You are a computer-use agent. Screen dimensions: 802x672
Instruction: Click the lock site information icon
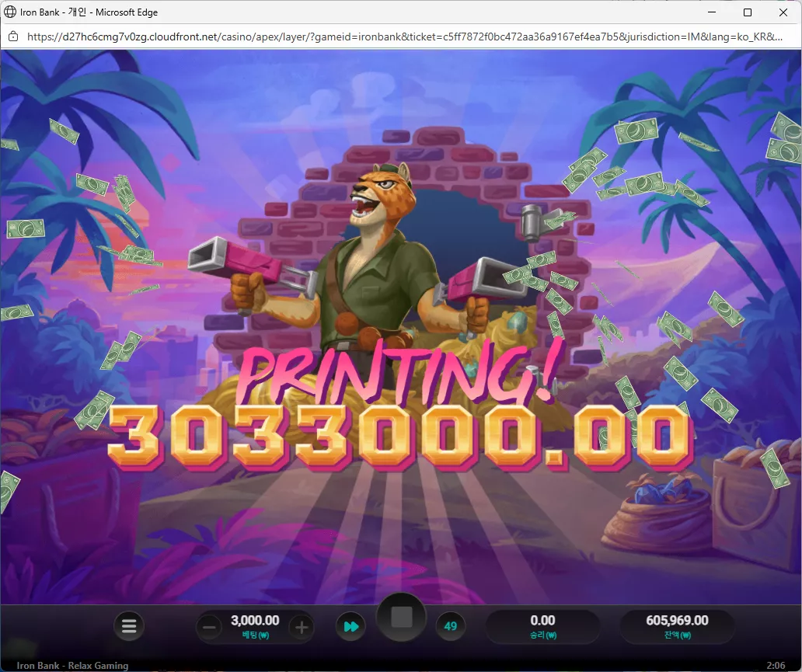(x=13, y=37)
